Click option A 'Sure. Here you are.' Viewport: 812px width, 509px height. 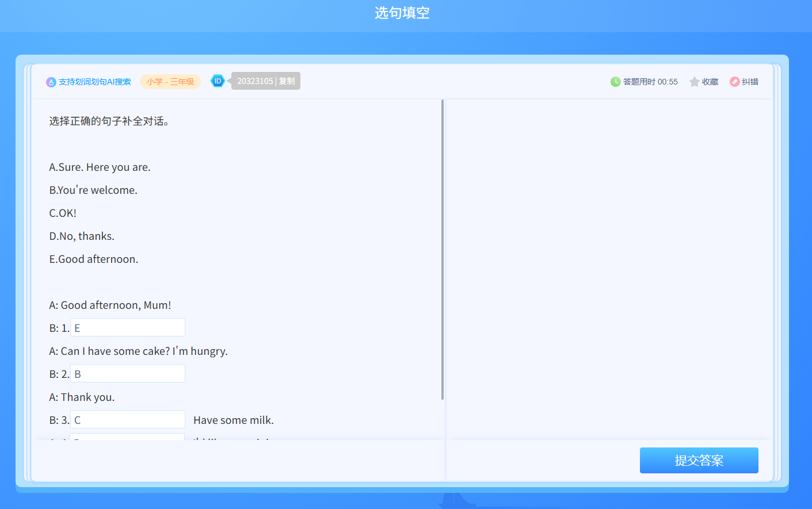100,167
